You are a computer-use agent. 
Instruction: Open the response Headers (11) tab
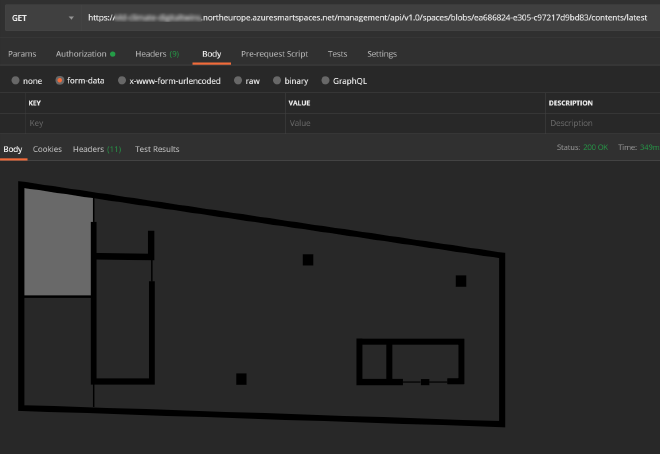pos(97,149)
